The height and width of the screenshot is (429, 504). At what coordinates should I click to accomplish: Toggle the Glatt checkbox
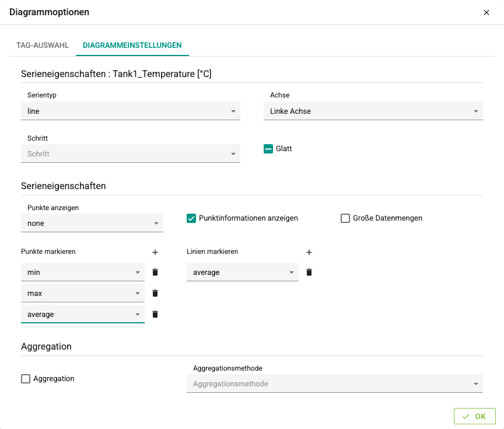point(268,149)
